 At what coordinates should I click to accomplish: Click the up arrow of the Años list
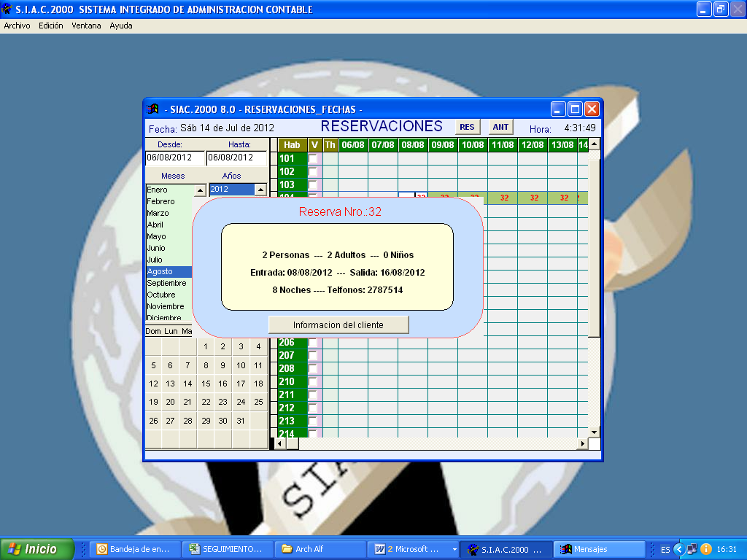click(x=260, y=190)
